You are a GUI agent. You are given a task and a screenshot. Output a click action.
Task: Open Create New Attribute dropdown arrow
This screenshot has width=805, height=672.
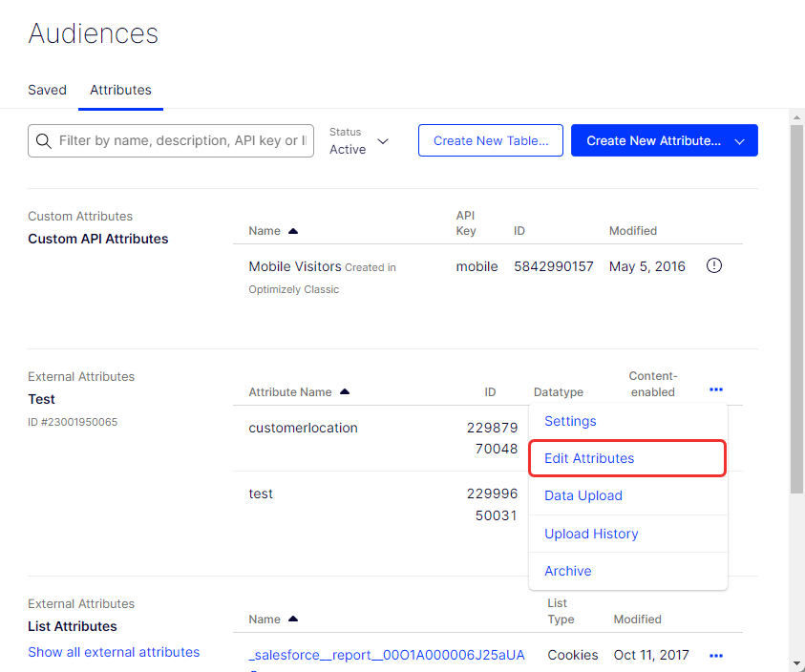(x=739, y=141)
